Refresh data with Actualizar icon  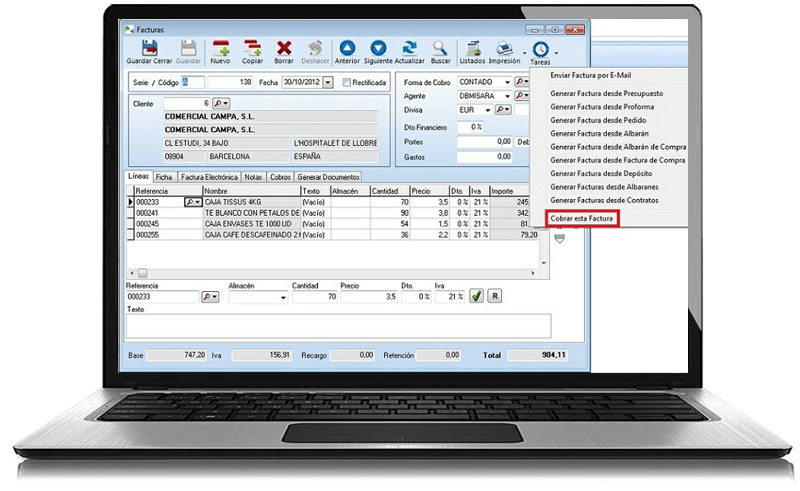[410, 48]
